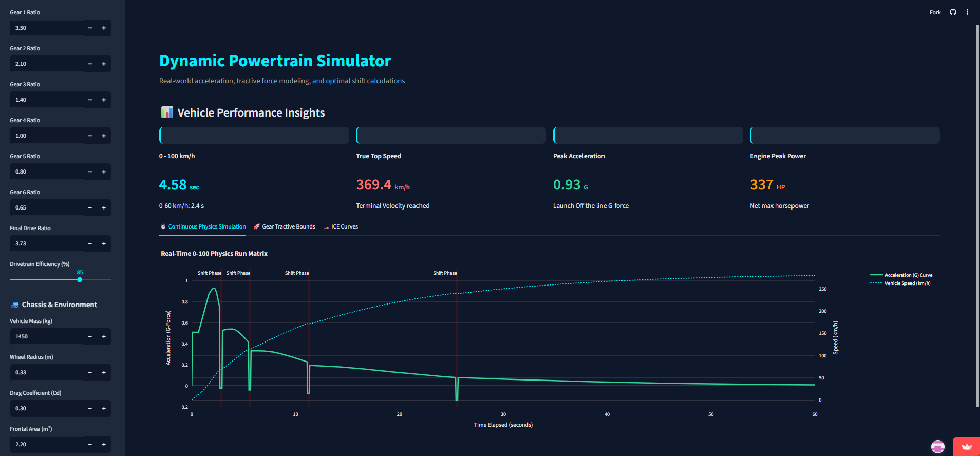
Task: Increase Gear 1 Ratio with plus button
Action: (x=104, y=28)
